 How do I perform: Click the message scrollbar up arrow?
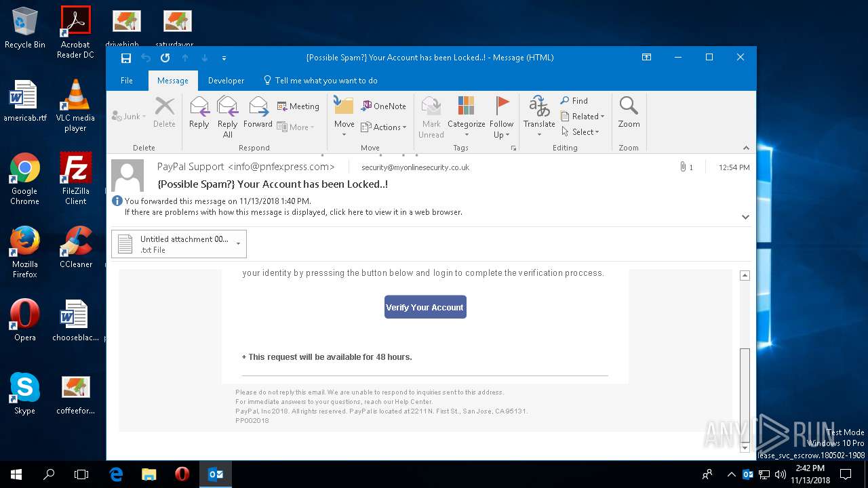click(745, 276)
